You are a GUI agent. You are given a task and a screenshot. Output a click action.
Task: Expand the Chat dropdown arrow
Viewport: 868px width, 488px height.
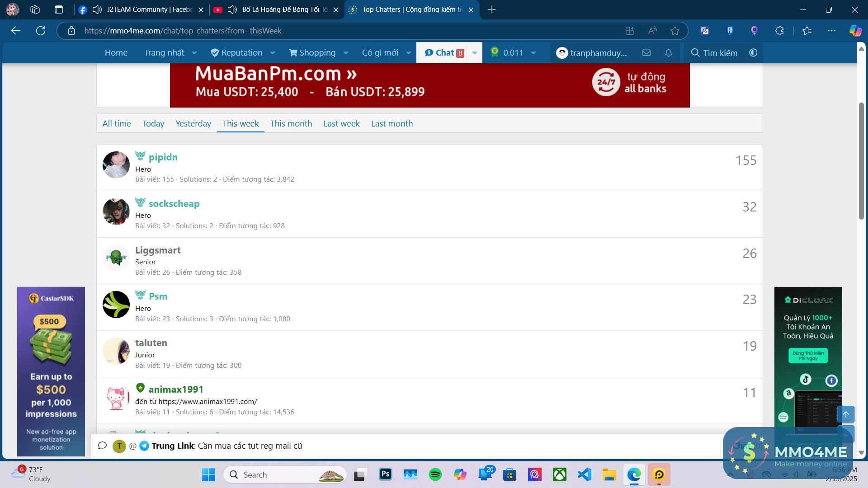pyautogui.click(x=475, y=53)
